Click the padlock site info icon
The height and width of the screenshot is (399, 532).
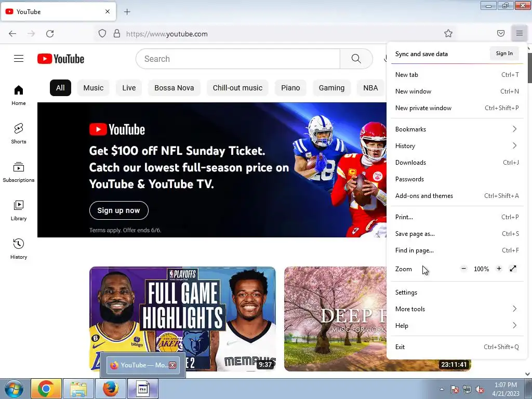click(x=117, y=34)
